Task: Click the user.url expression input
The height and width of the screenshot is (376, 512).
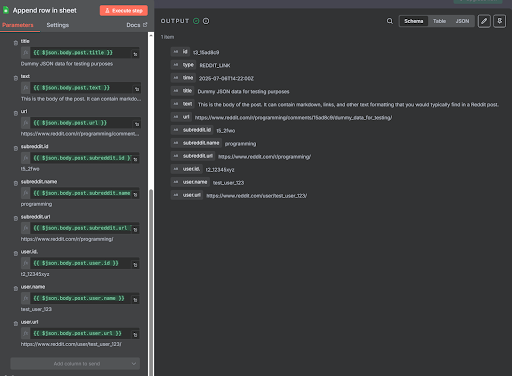Action: pos(80,333)
